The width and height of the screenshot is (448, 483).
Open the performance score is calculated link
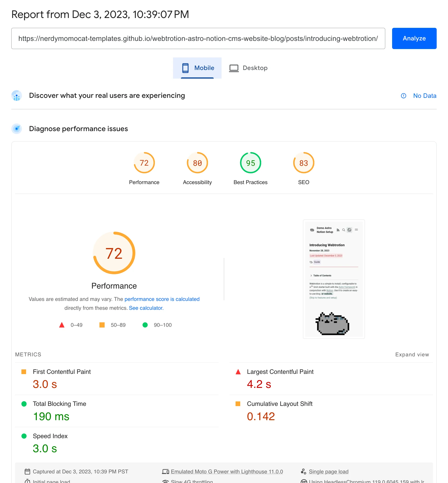pyautogui.click(x=162, y=299)
